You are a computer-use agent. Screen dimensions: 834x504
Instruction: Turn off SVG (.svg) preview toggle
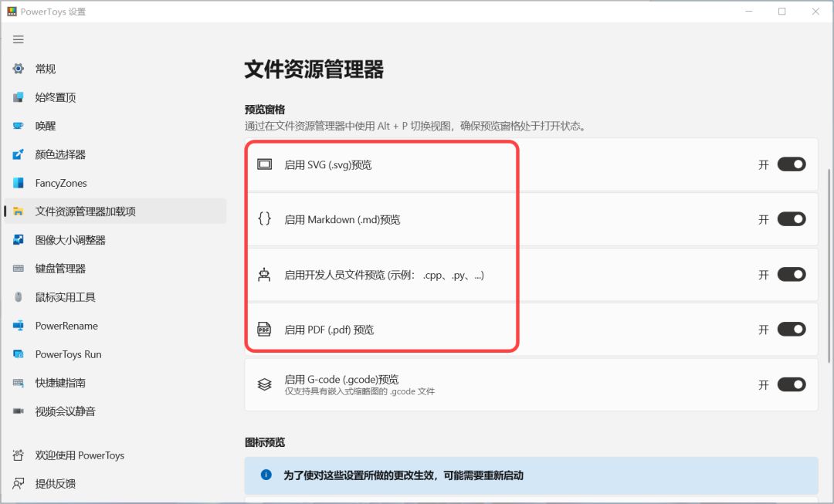[x=792, y=164]
